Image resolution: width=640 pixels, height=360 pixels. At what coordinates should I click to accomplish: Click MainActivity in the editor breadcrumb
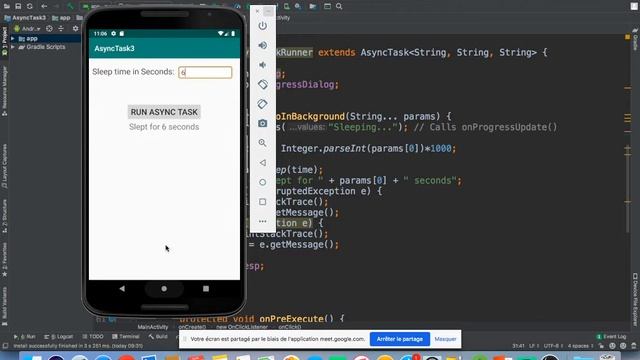coord(153,327)
